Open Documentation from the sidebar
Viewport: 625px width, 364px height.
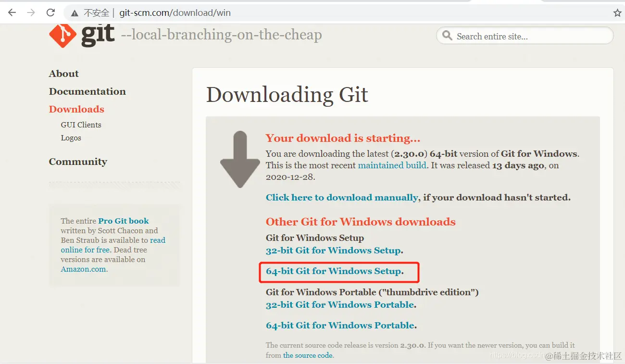(87, 91)
